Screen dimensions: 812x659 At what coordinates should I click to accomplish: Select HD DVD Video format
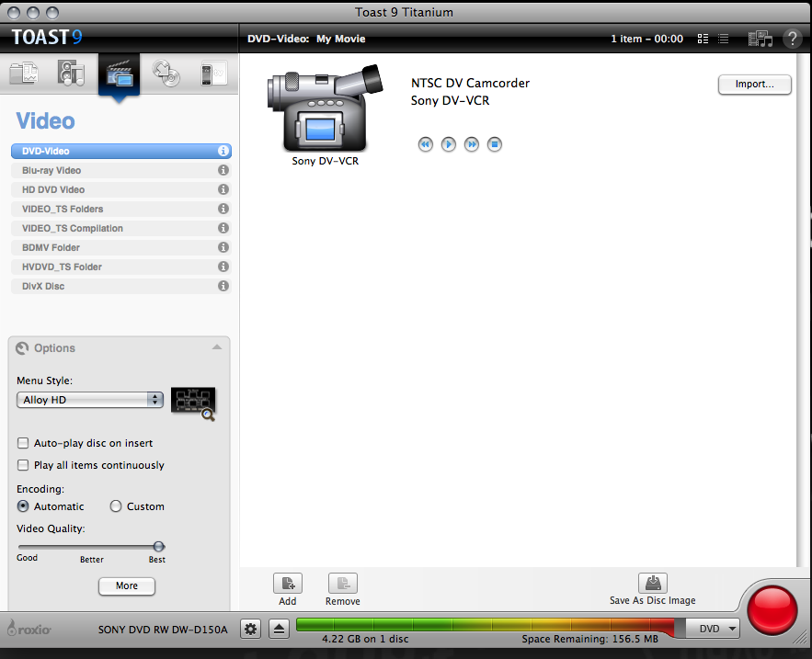(x=121, y=189)
